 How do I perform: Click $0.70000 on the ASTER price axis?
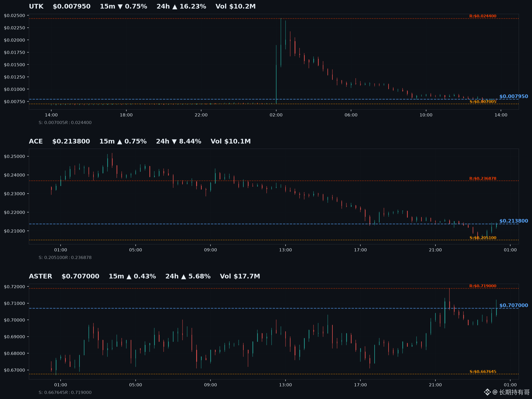(14, 320)
